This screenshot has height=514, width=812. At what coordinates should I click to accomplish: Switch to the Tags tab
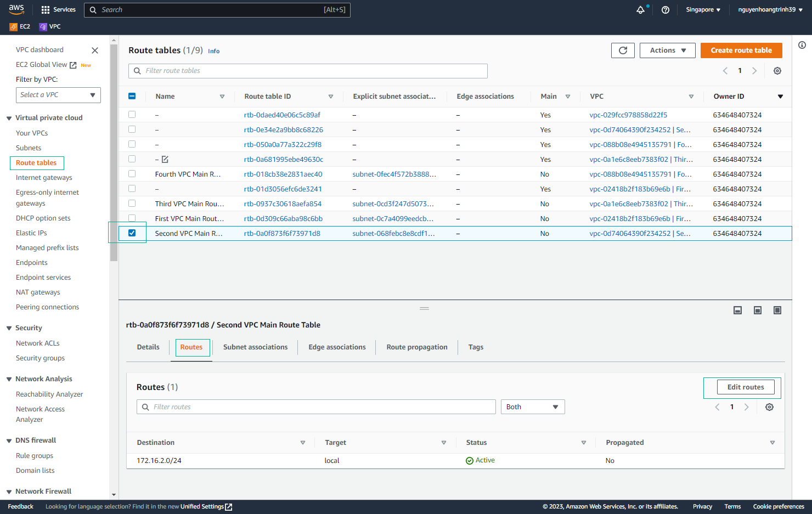[x=476, y=347]
